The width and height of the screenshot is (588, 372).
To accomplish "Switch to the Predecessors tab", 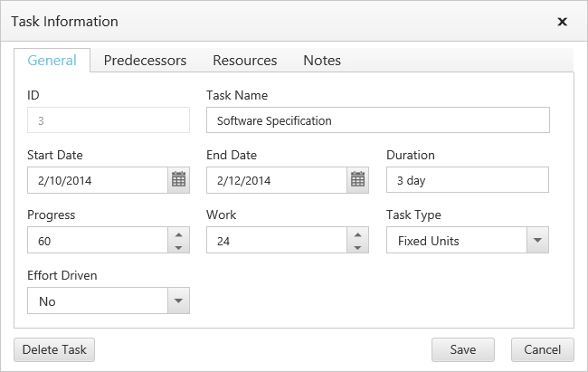I will coord(145,61).
